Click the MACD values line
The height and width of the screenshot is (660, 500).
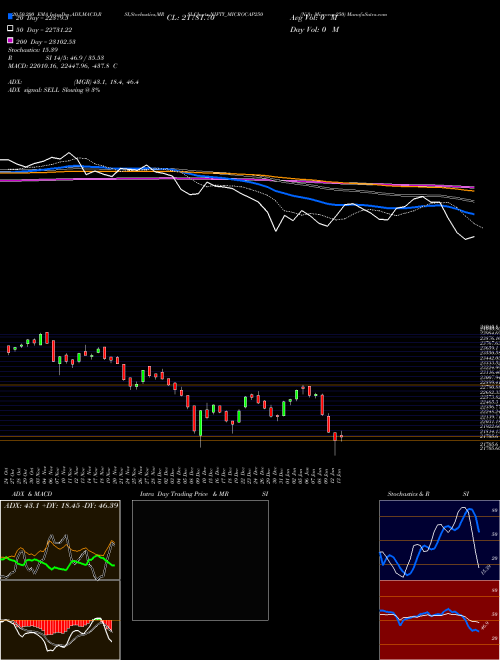(63, 66)
